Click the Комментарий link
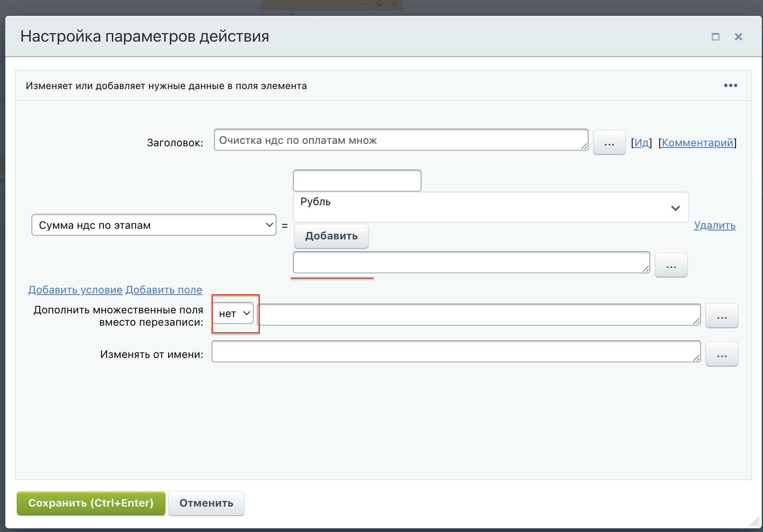This screenshot has height=532, width=763. coord(697,143)
